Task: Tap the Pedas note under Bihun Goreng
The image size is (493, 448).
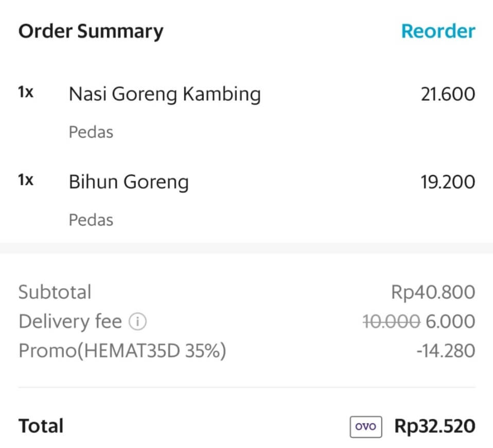Action: coord(91,220)
